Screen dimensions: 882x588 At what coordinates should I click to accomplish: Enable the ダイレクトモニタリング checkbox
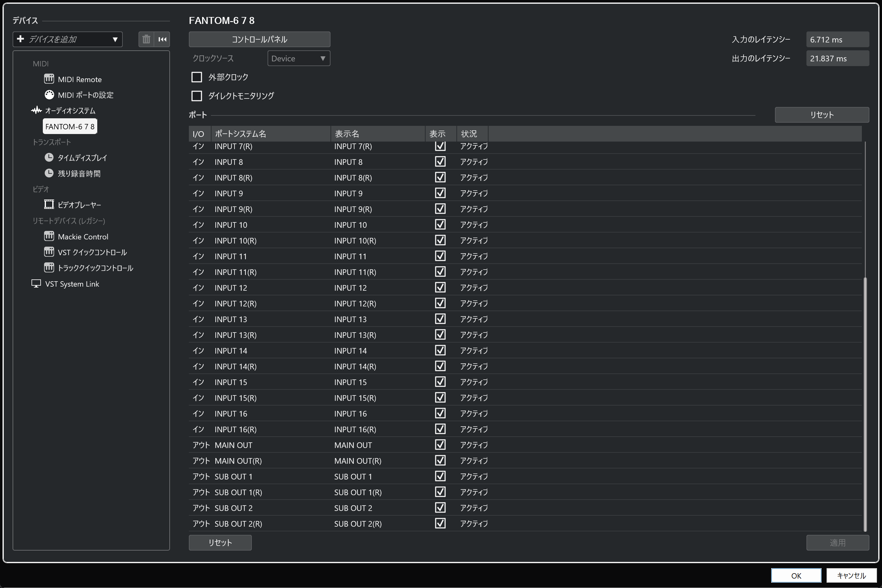click(197, 96)
